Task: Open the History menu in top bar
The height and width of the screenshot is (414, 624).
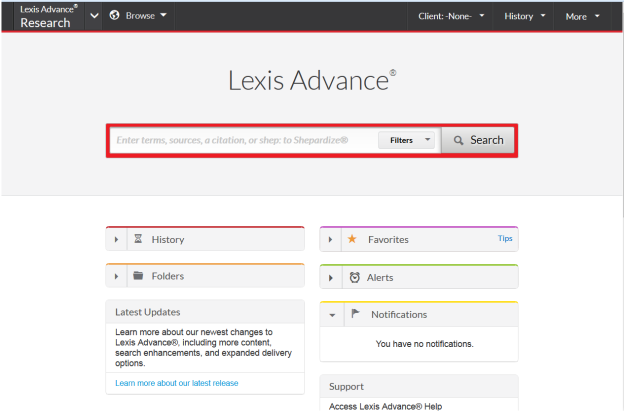Action: [524, 16]
